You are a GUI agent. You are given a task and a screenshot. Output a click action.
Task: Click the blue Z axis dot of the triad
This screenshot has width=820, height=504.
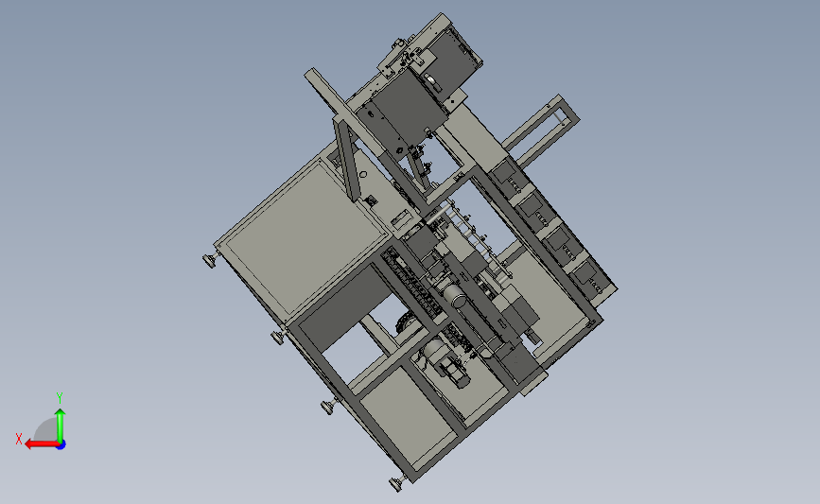[x=61, y=445]
